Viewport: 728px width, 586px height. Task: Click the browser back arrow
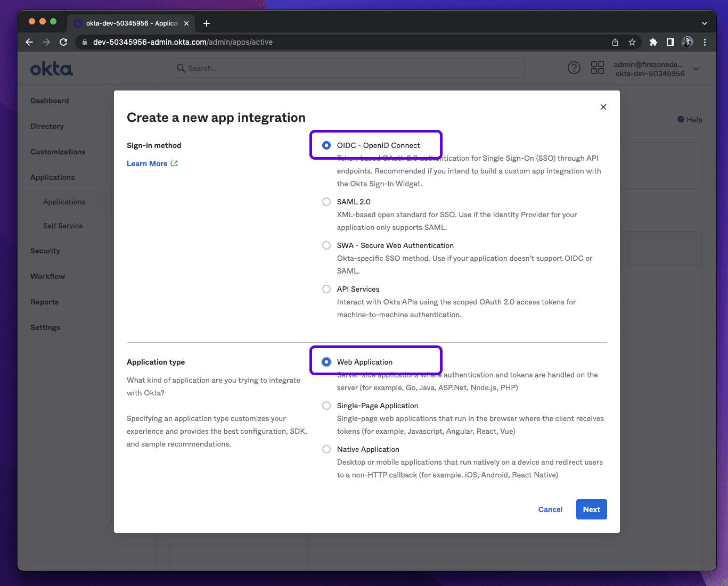click(x=29, y=42)
